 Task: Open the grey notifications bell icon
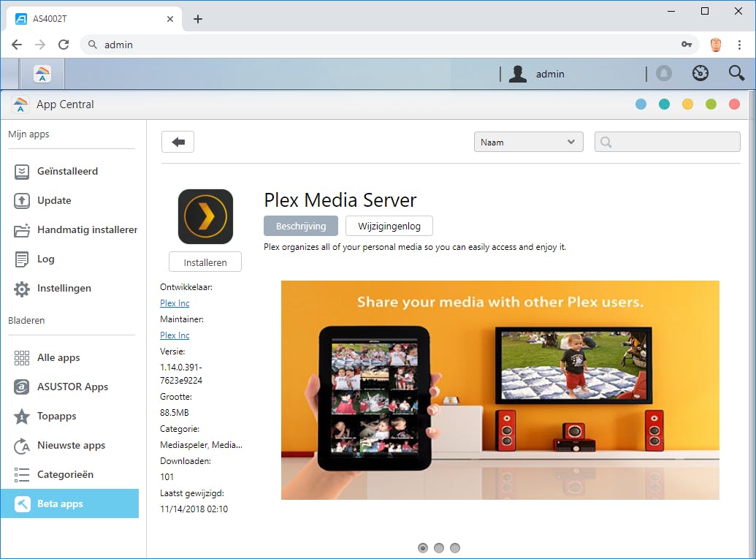tap(664, 73)
